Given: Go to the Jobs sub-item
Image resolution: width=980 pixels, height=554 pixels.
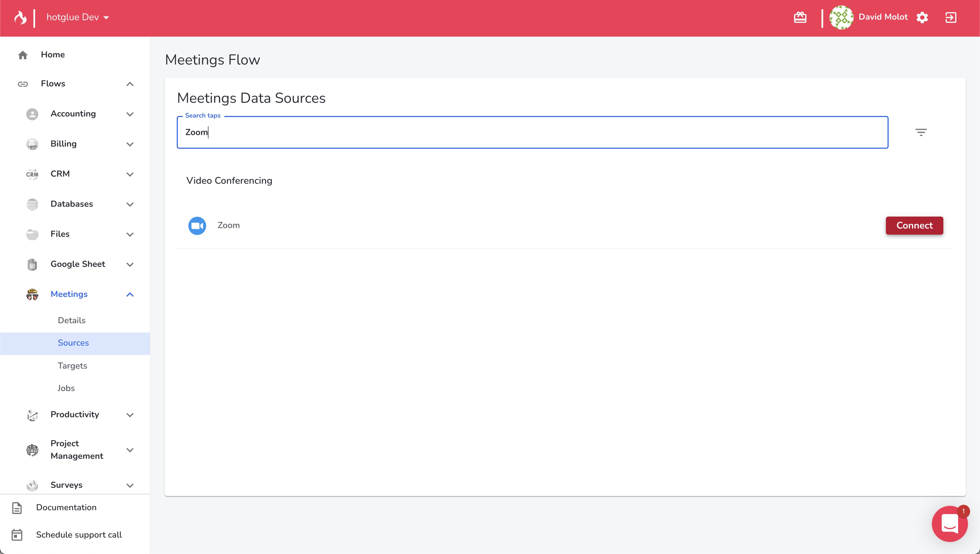Looking at the screenshot, I should (66, 388).
